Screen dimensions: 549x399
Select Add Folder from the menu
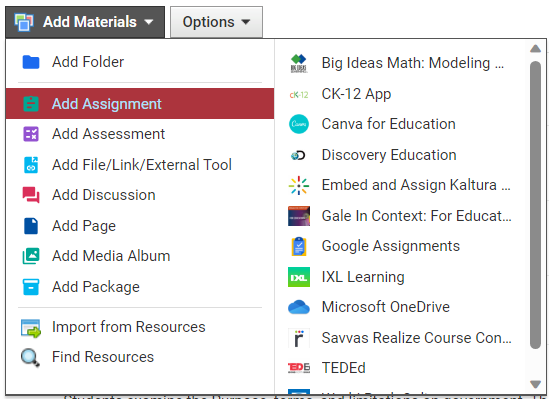(140, 62)
